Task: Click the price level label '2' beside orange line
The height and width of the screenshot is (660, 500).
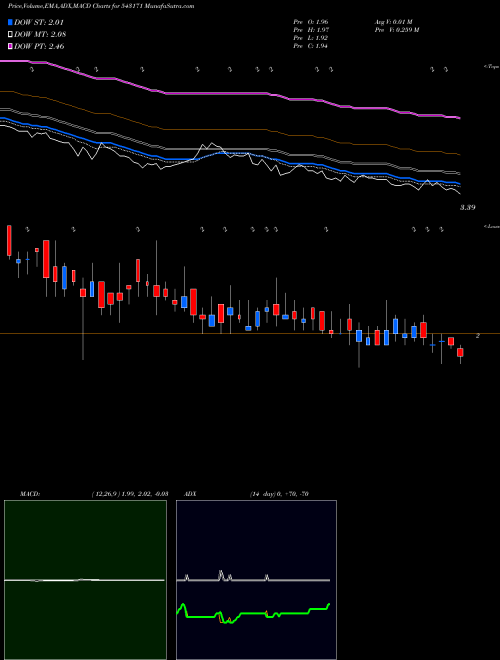Action: tap(478, 336)
